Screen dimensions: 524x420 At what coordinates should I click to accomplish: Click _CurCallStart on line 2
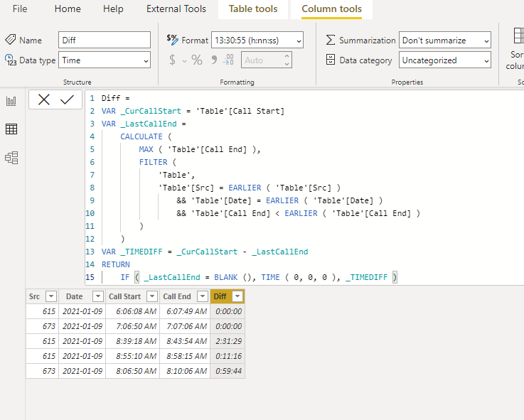(x=151, y=111)
